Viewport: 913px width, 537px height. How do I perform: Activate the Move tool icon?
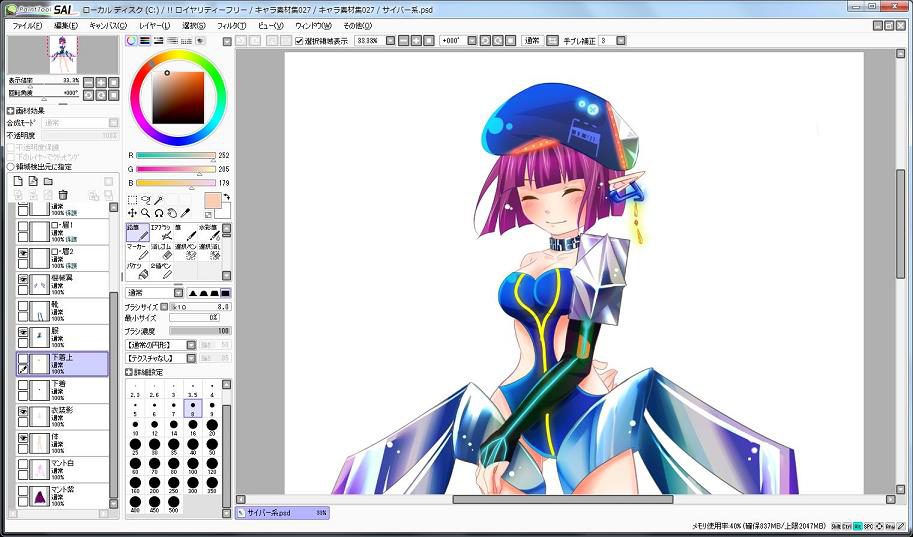pos(132,213)
